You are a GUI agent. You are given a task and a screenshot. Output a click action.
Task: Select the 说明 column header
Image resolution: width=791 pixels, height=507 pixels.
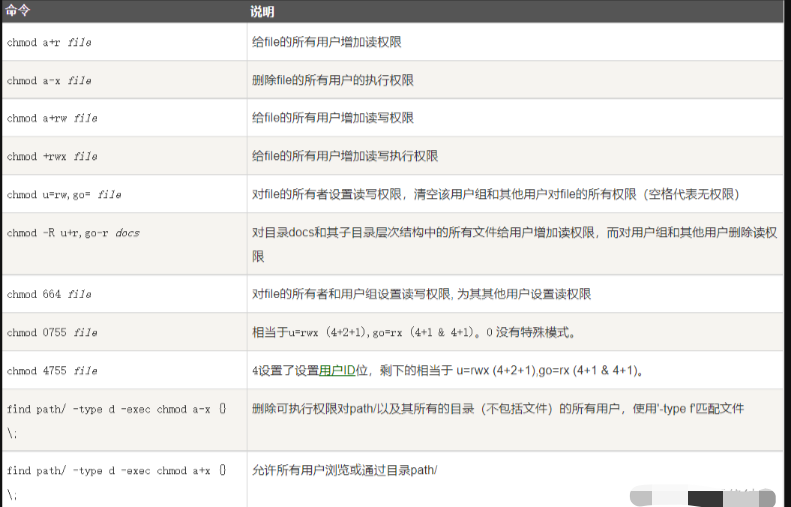tap(262, 11)
